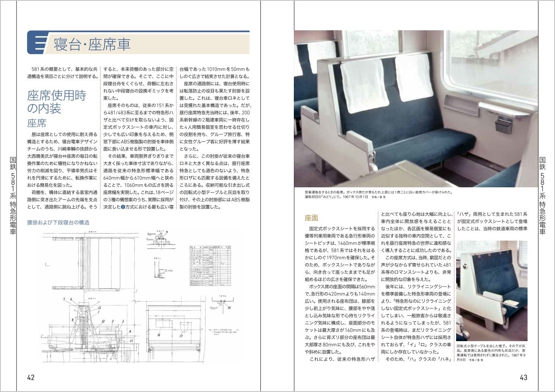Select the caption starting 回転式小型テーブルを出した様子

(x=492, y=352)
